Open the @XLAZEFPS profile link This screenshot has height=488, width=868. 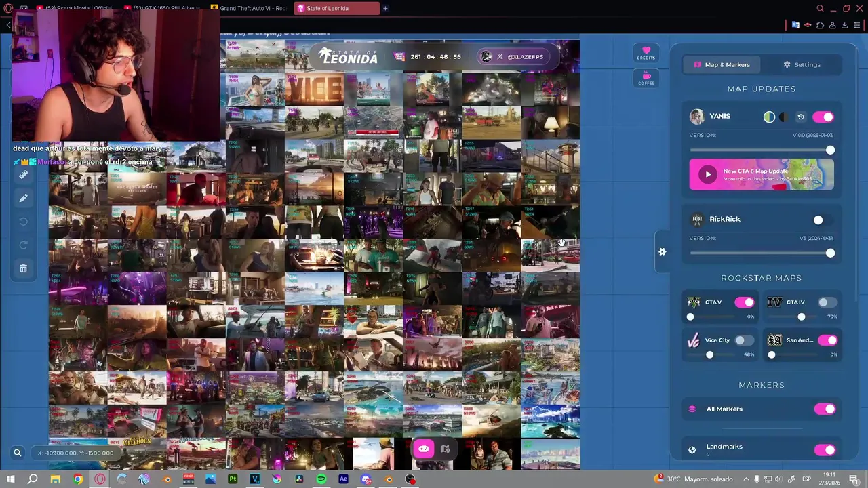point(512,57)
